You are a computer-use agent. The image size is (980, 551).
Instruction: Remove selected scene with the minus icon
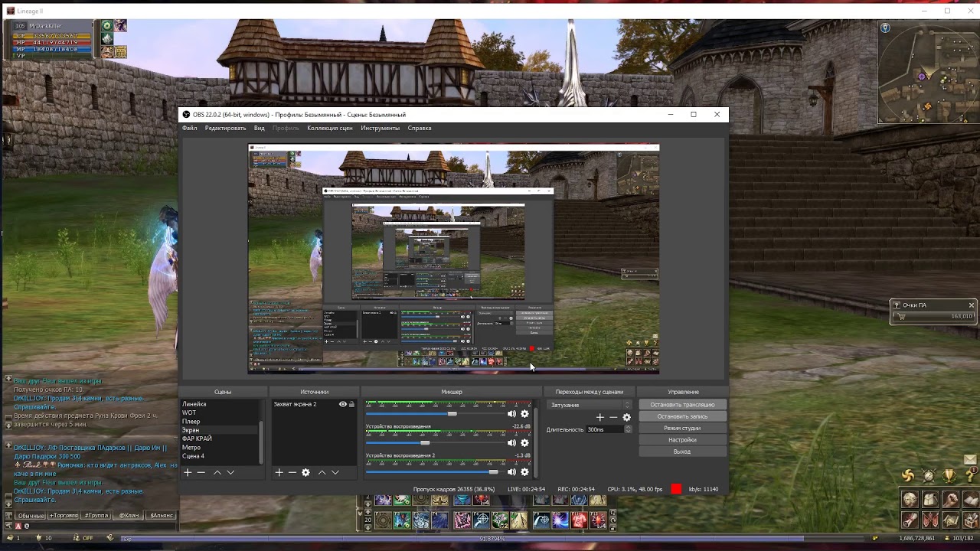201,472
